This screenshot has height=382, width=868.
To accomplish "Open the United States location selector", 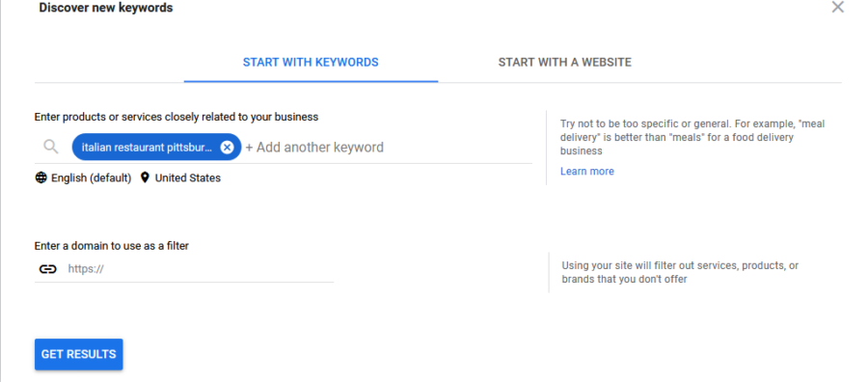I will pos(188,177).
